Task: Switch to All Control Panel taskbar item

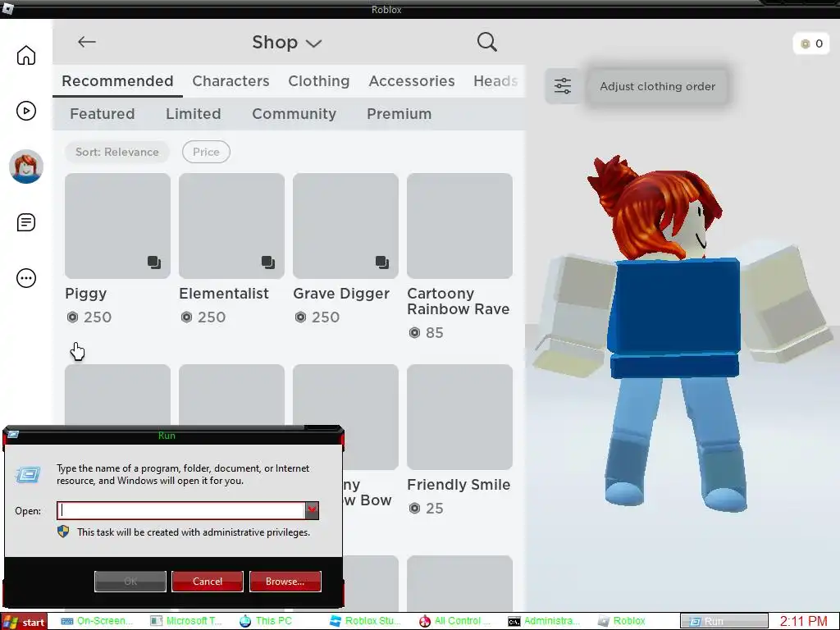Action: (454, 621)
